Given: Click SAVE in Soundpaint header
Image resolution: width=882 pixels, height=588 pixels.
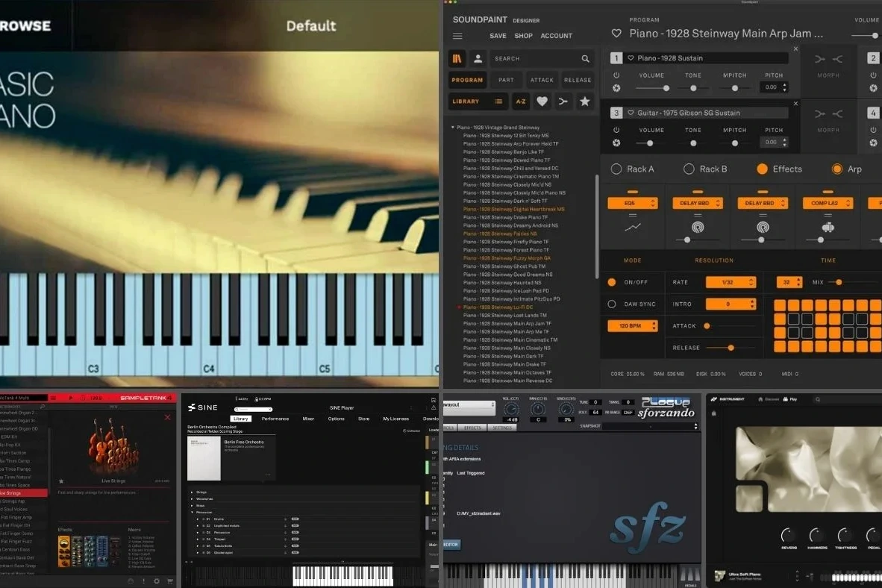Looking at the screenshot, I should coord(498,36).
